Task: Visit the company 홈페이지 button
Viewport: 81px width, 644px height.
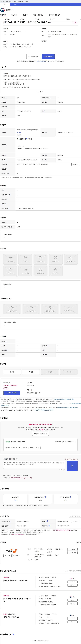Action: [72, 549]
